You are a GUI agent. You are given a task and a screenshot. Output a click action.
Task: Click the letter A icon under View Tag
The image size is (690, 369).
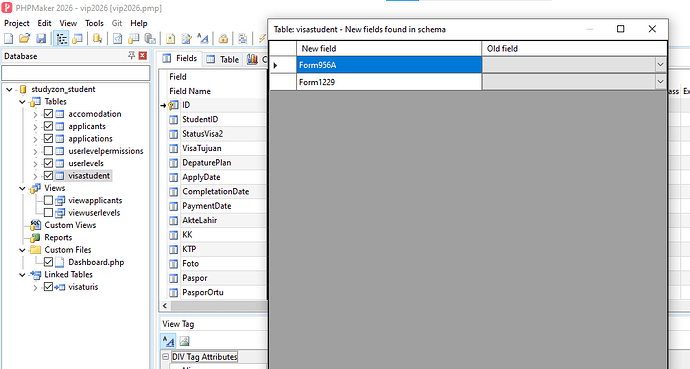tap(169, 341)
